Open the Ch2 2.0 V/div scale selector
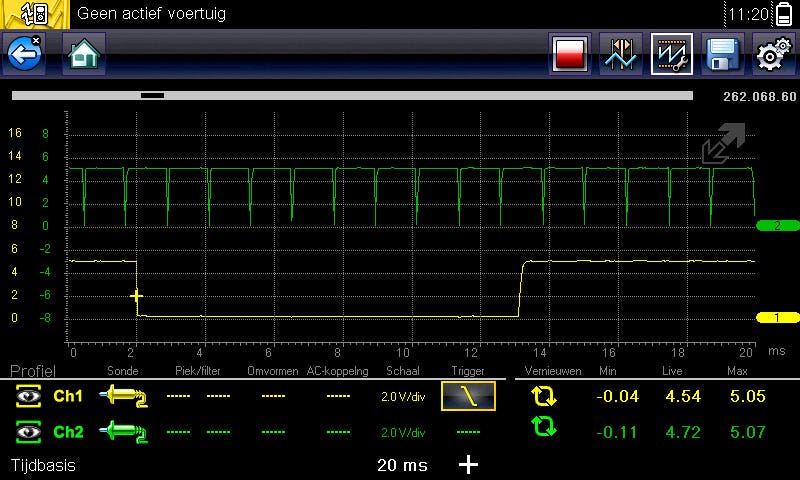The image size is (800, 480). pos(403,432)
